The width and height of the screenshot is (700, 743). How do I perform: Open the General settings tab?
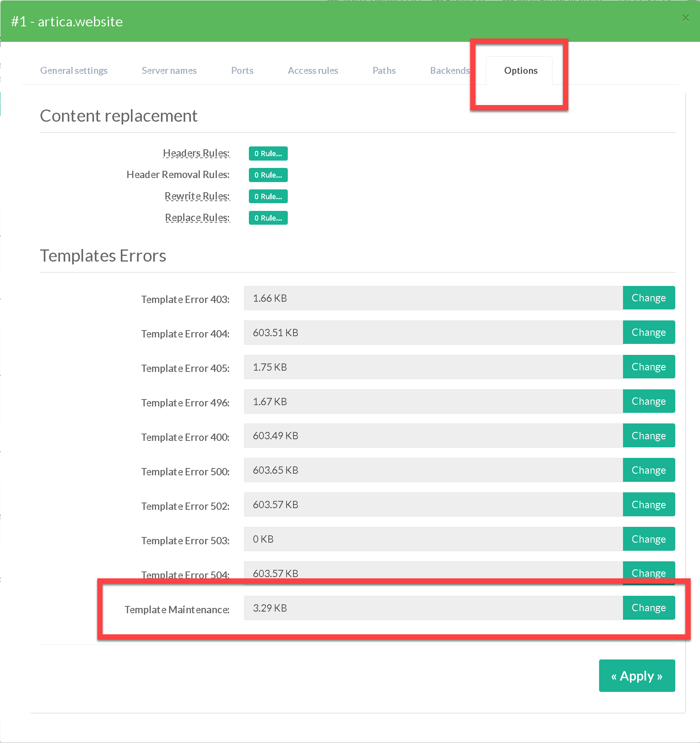(x=74, y=71)
